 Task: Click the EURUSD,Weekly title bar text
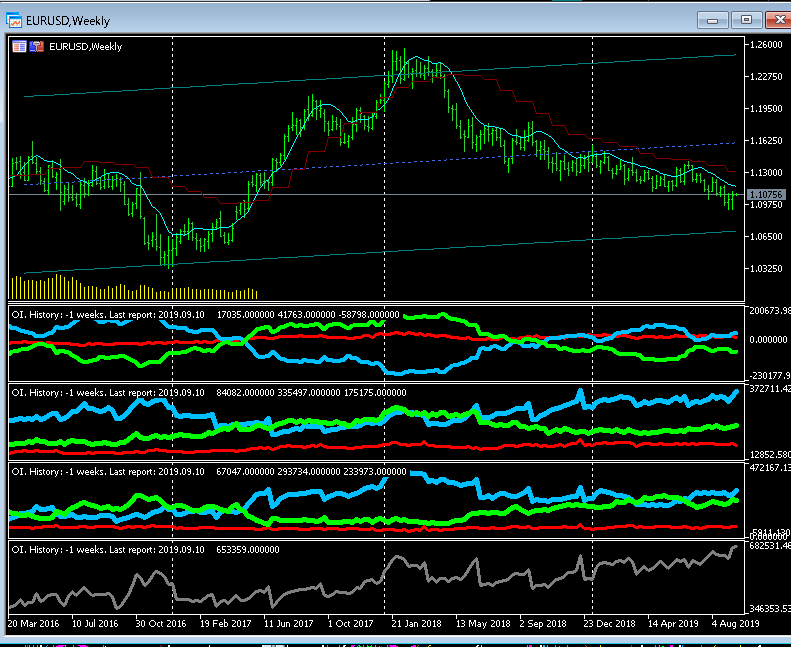click(x=68, y=21)
